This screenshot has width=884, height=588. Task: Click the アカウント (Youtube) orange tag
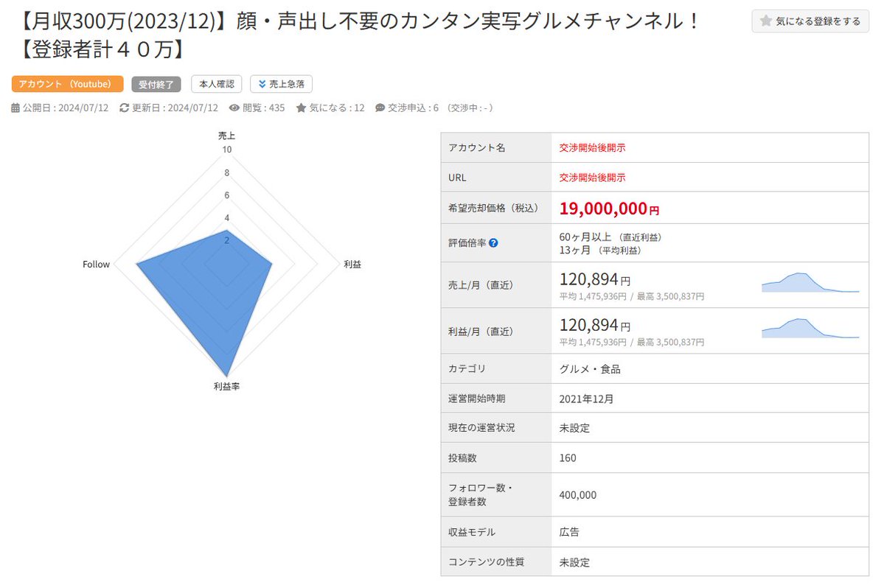click(x=67, y=84)
